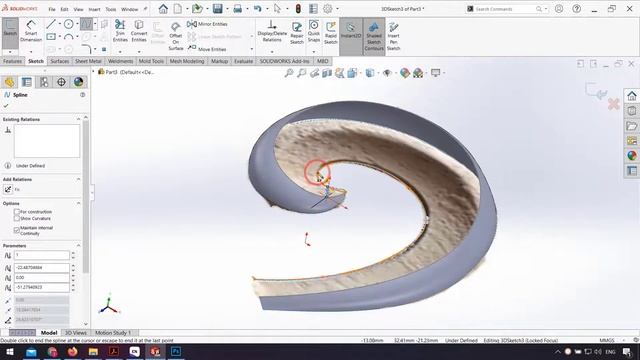Click the Repair Sketch tool
The width and height of the screenshot is (640, 360).
[297, 33]
